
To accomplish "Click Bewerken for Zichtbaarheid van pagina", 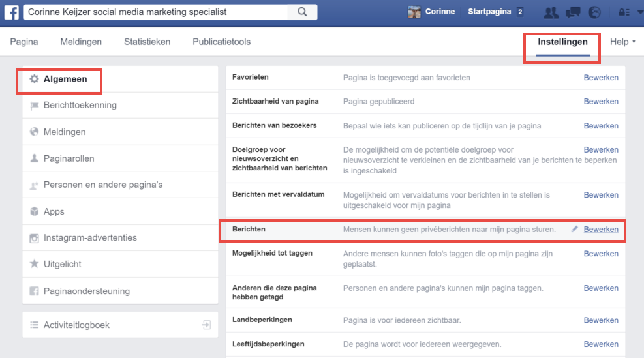I will pos(601,102).
